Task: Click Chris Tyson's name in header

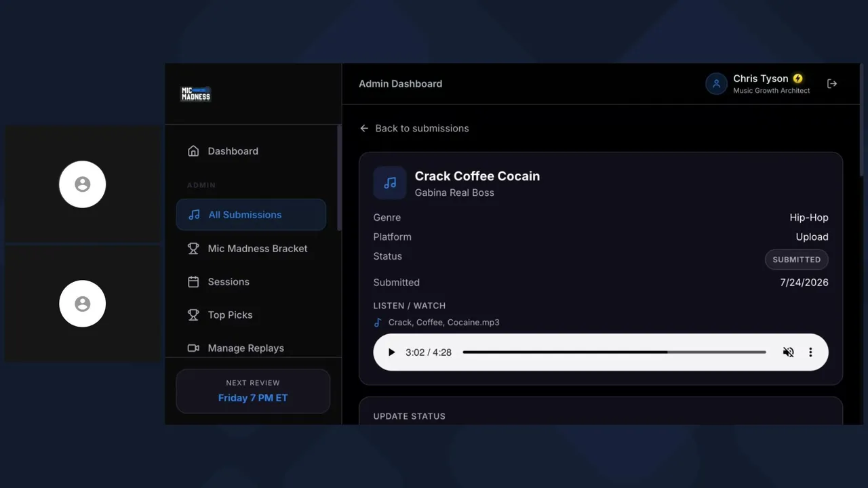Action: pos(761,79)
